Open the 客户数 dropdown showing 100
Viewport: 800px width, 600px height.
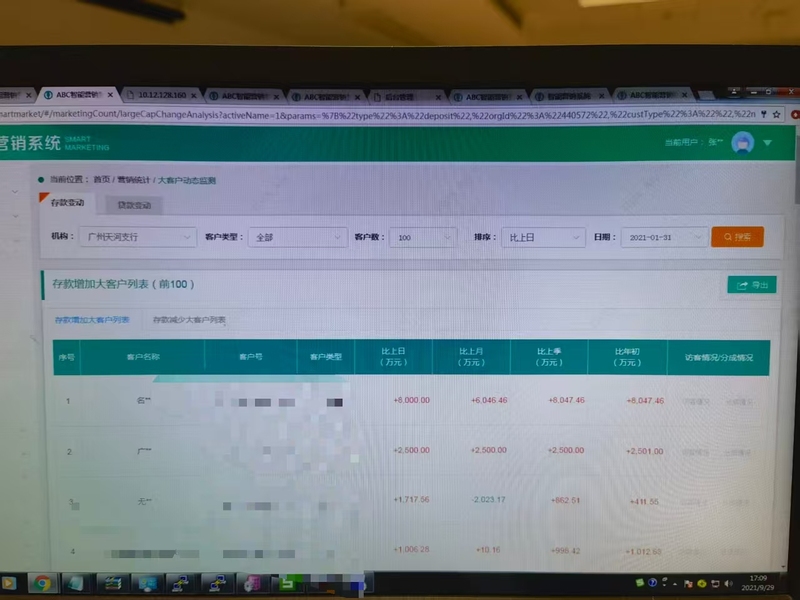(x=422, y=237)
